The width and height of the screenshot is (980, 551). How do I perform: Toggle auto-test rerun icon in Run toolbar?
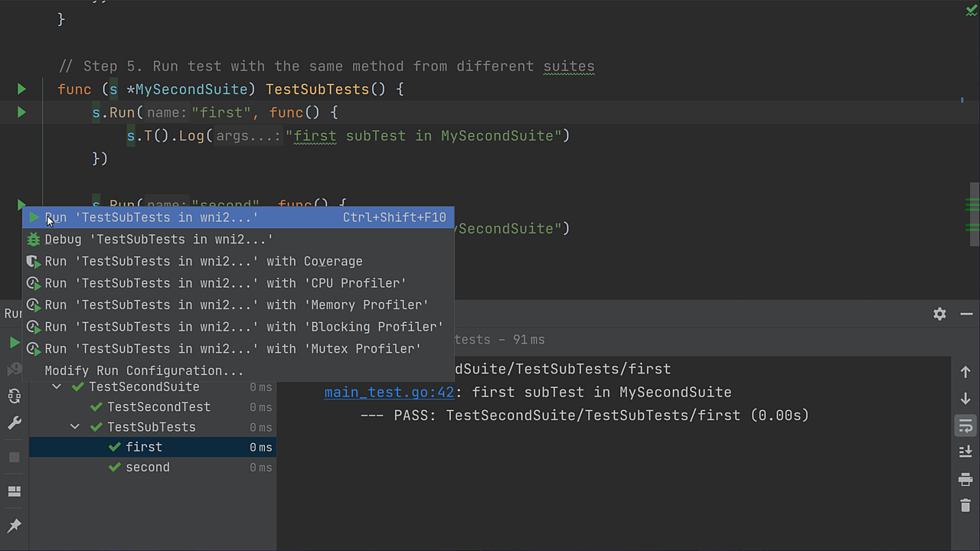[15, 396]
